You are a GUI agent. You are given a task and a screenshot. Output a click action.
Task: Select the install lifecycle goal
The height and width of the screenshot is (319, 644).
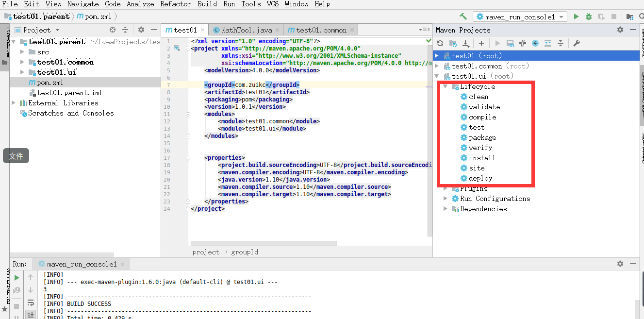482,158
